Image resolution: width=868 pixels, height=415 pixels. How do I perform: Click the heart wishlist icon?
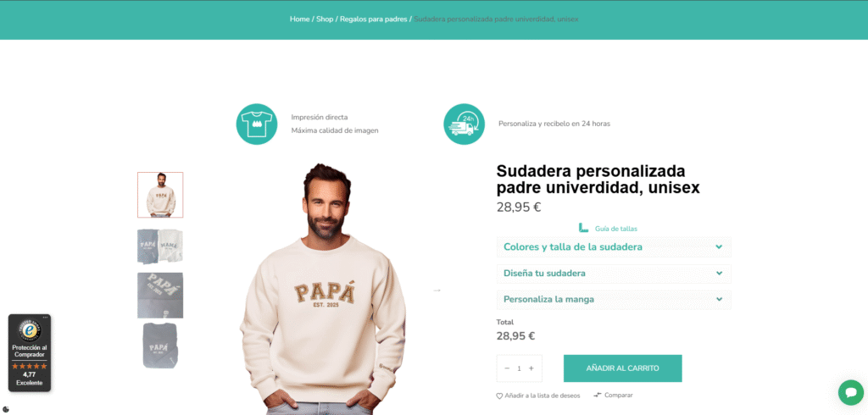pos(499,396)
